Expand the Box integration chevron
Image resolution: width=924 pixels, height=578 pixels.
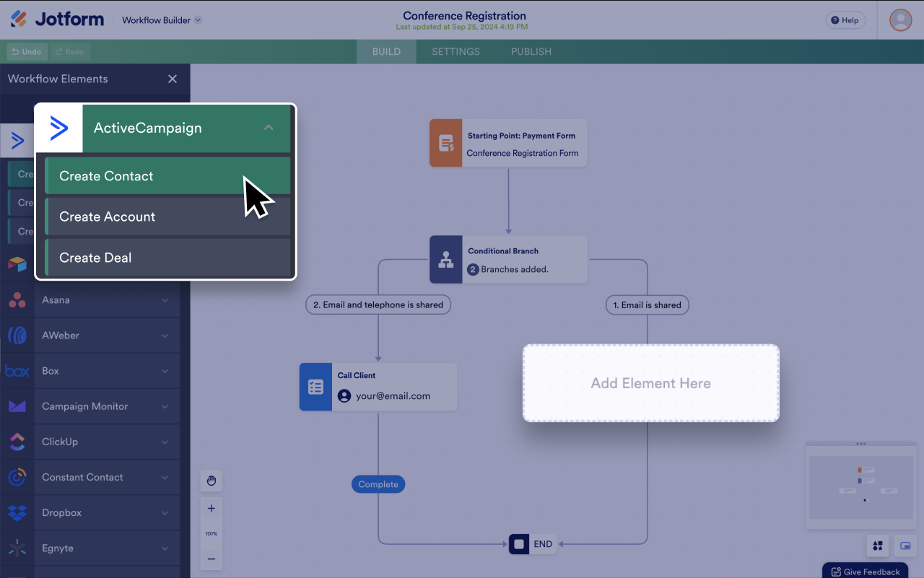click(165, 371)
